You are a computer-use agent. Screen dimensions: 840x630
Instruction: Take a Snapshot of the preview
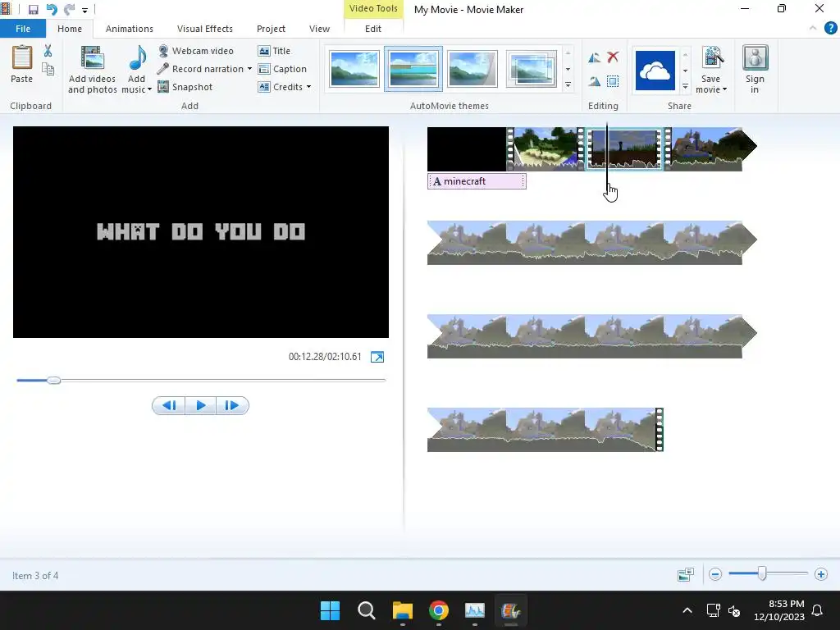[185, 87]
